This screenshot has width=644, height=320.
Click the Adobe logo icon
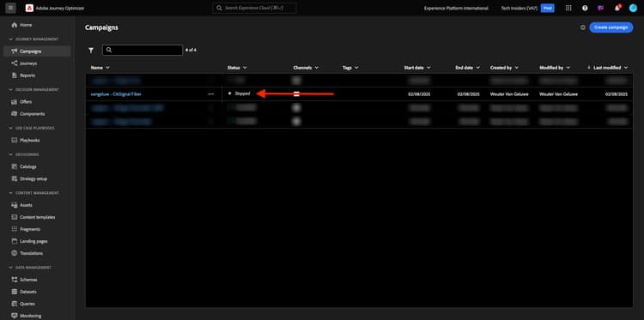29,8
